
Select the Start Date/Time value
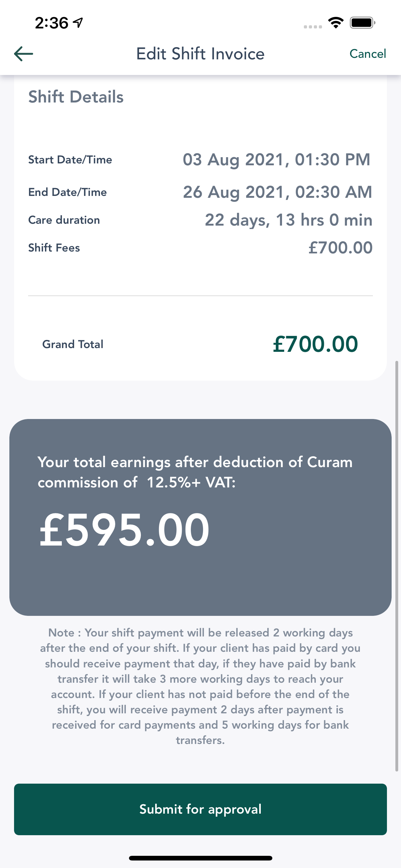[276, 159]
